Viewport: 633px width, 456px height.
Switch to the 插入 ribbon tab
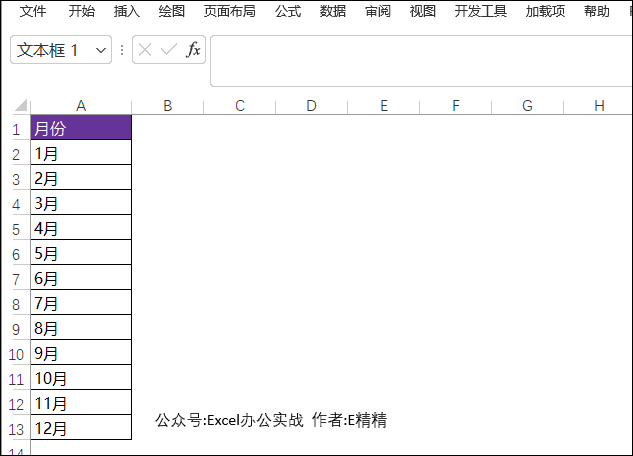coord(127,12)
